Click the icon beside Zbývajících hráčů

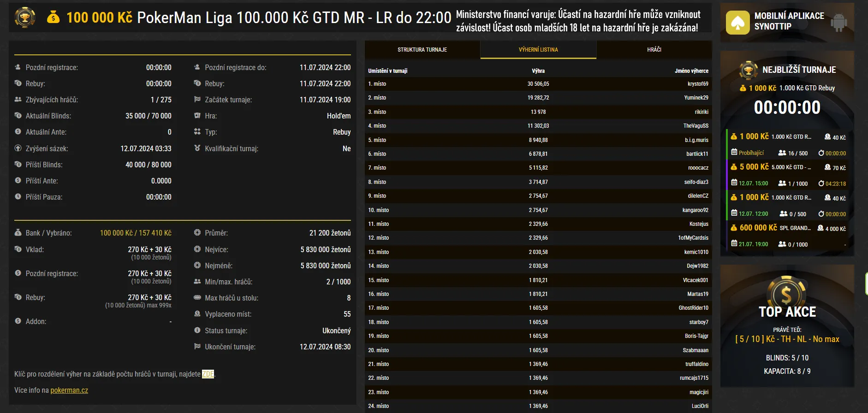pos(18,100)
